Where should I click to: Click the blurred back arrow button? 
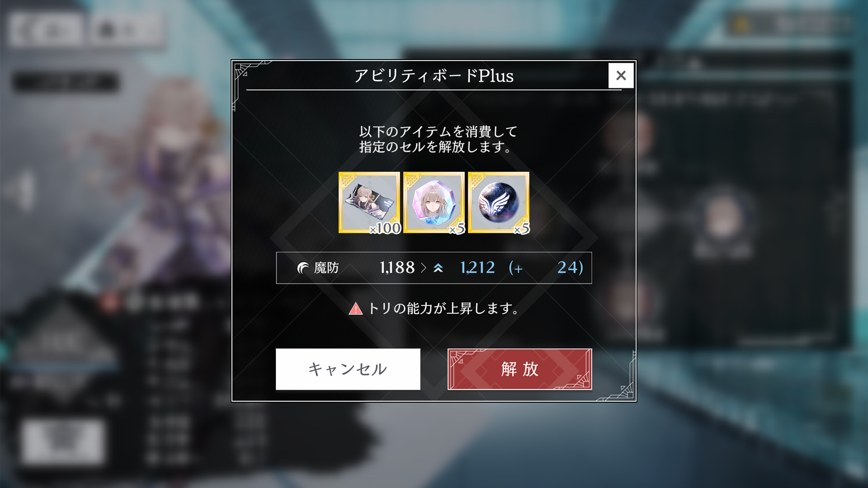[x=46, y=30]
